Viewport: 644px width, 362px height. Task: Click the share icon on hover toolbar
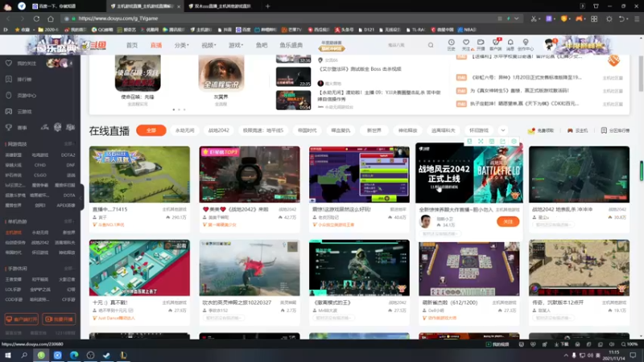coord(502,142)
